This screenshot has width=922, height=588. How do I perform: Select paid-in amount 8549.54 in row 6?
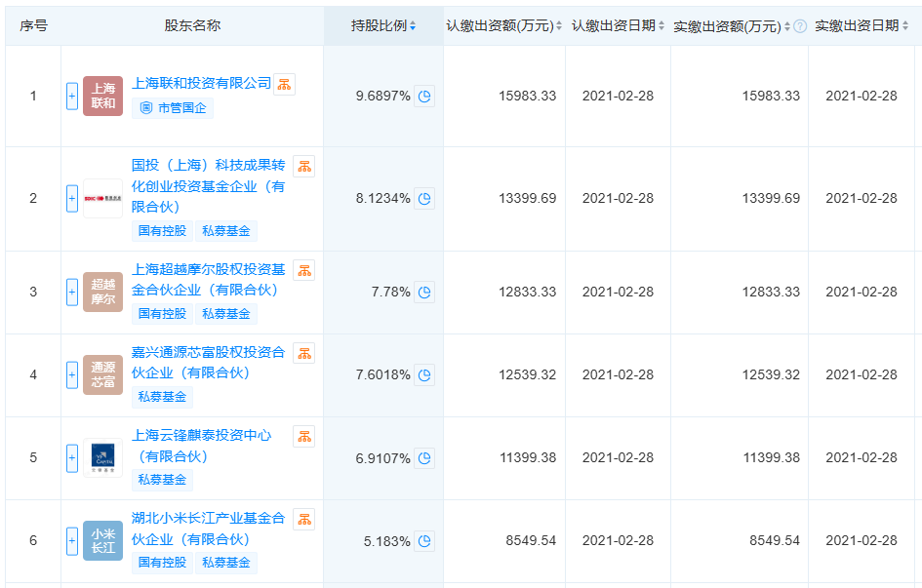pos(775,540)
